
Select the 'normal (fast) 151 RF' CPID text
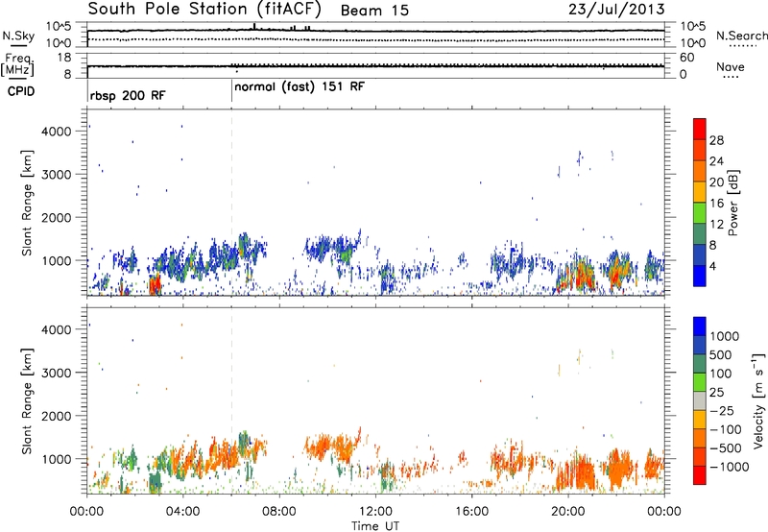pos(300,87)
